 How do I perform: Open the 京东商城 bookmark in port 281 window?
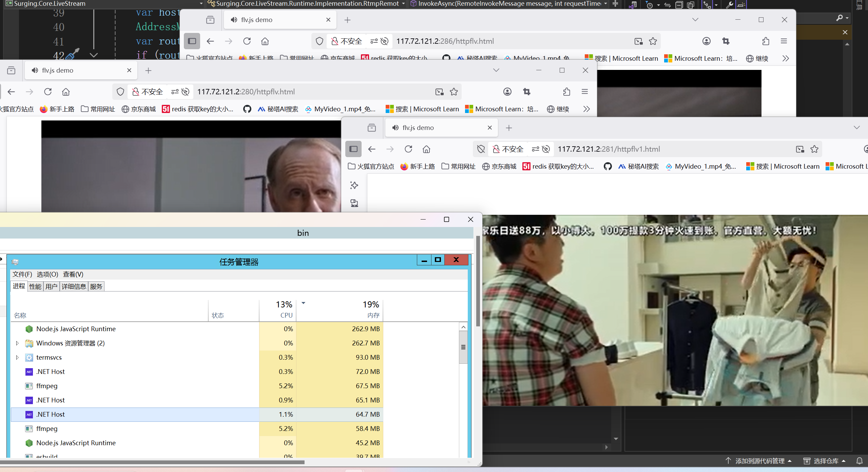pos(499,166)
